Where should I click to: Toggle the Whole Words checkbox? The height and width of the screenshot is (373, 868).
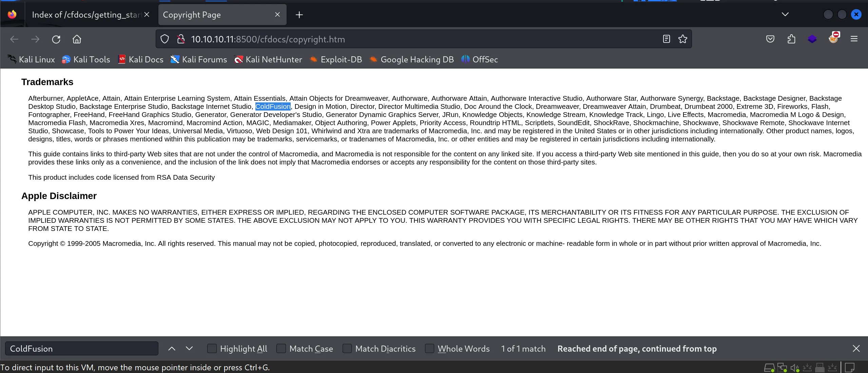tap(429, 349)
